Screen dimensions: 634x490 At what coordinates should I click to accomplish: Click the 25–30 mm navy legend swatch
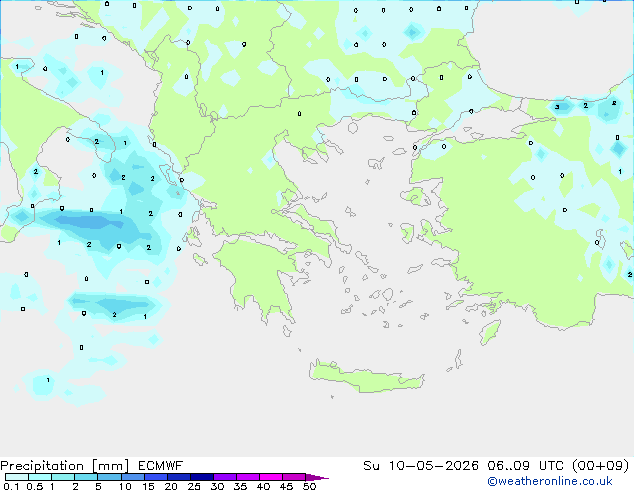click(x=202, y=477)
